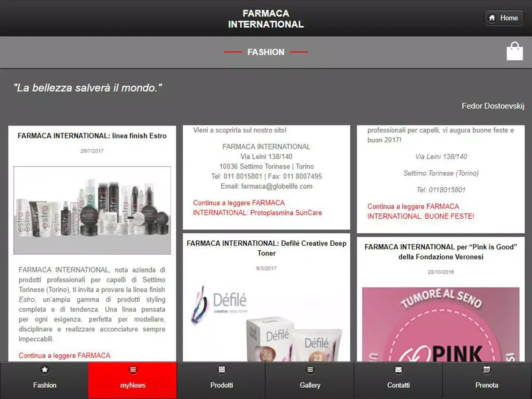The image size is (532, 399).
Task: Click the FASHION section heading
Action: 266,52
